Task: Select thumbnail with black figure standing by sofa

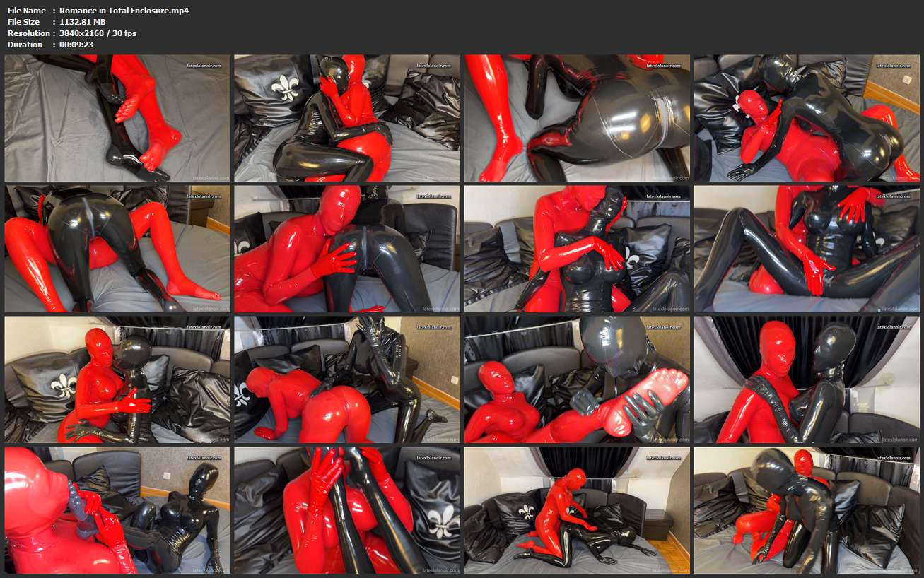Action: [x=347, y=379]
